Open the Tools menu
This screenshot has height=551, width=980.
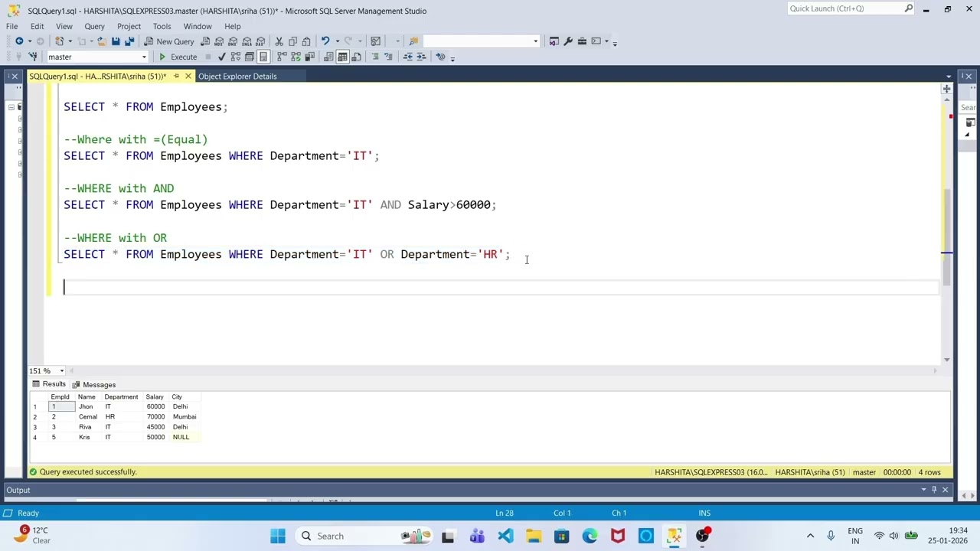[x=162, y=26]
